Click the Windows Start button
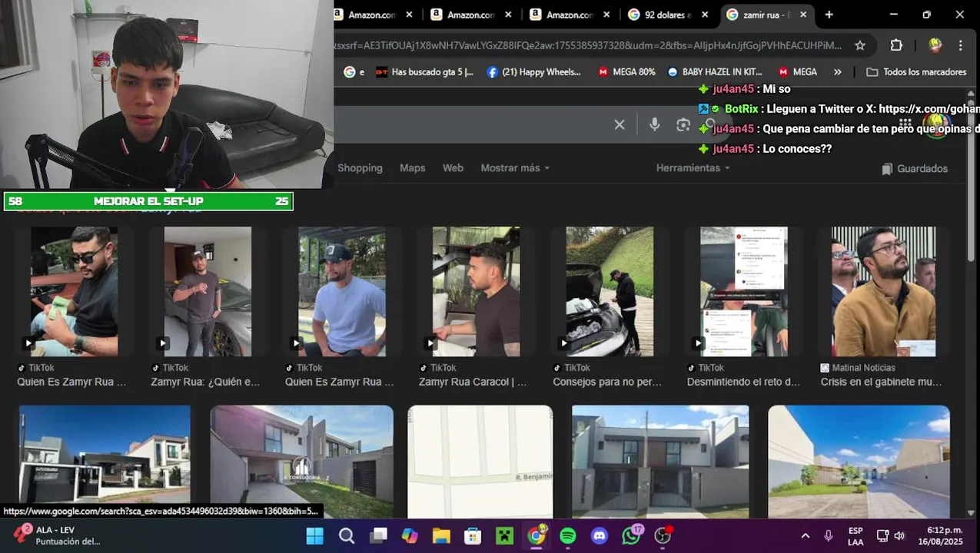The width and height of the screenshot is (980, 553). [x=315, y=535]
